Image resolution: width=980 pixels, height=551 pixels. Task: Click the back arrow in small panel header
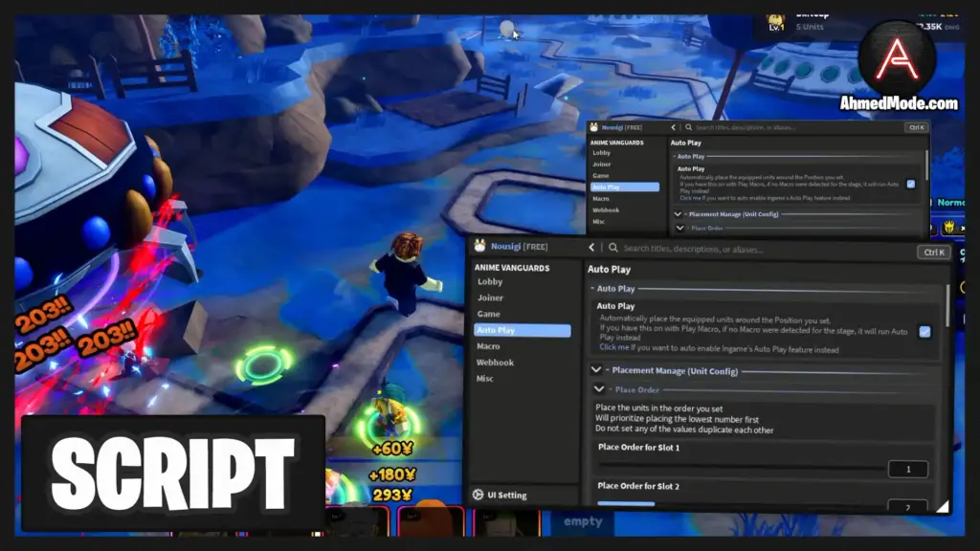[673, 127]
